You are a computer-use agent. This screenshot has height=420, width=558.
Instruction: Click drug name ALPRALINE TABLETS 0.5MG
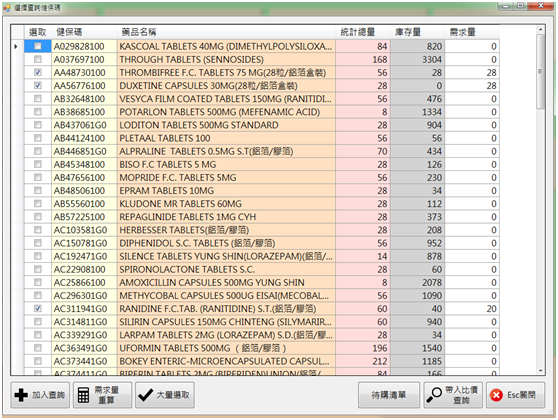pyautogui.click(x=226, y=151)
